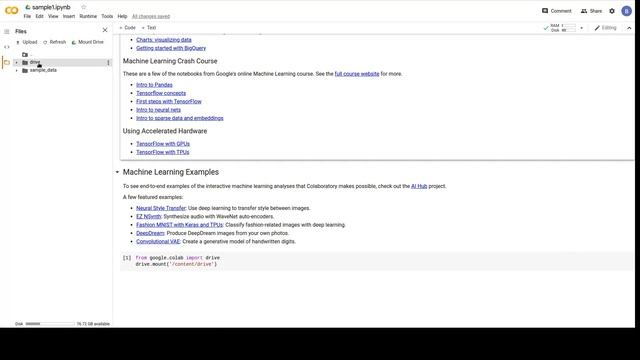Open the Intro to Pandas link
Screen dimensions: 640x360
click(x=154, y=85)
